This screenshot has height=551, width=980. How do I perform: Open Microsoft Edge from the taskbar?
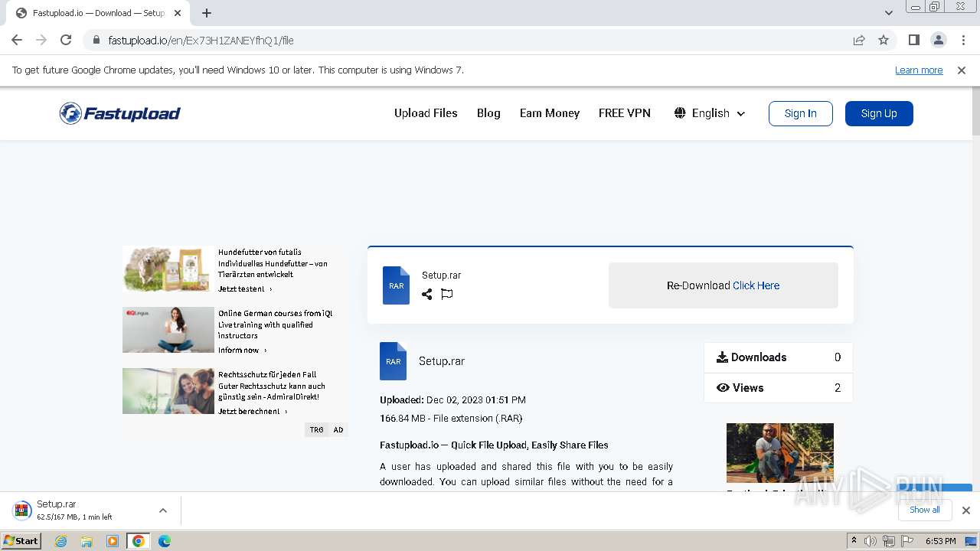point(164,541)
